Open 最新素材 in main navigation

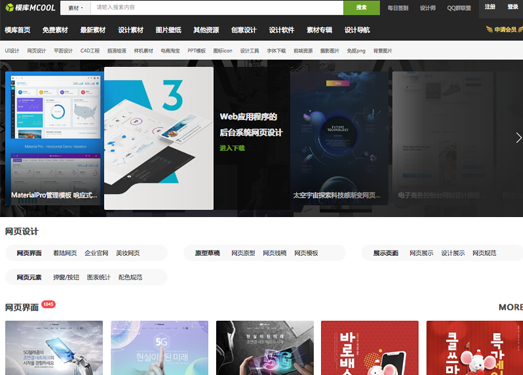pos(93,30)
